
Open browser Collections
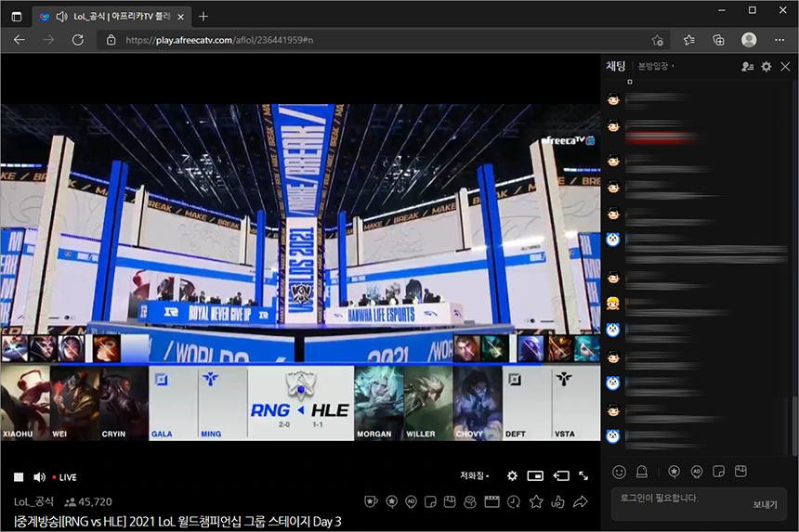click(x=718, y=40)
